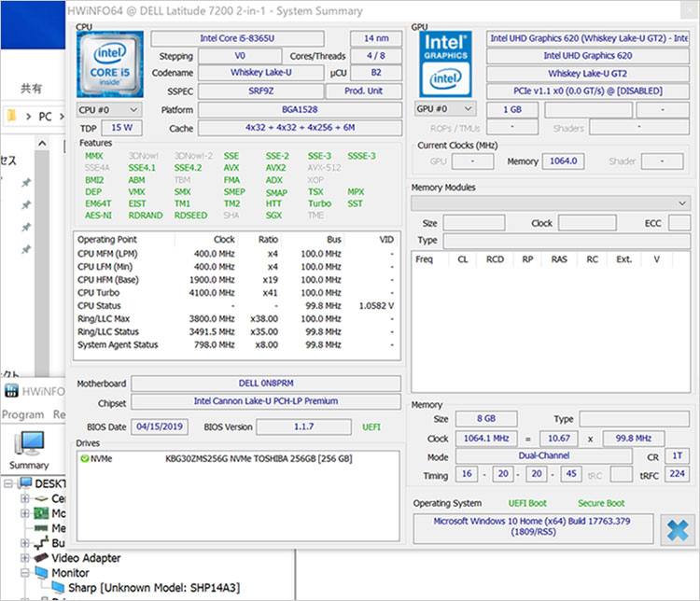700x601 pixels.
Task: Click the Sharp monitor icon in tree
Action: click(x=57, y=588)
